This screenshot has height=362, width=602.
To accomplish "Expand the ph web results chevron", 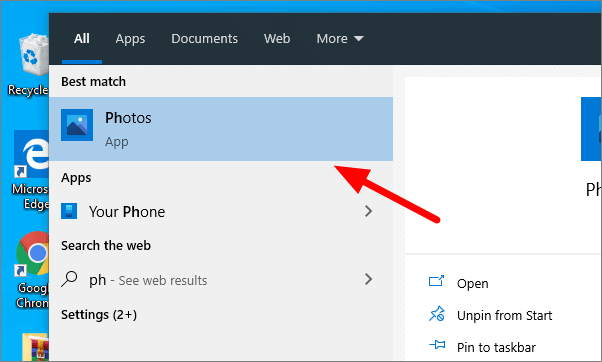I will pos(369,279).
